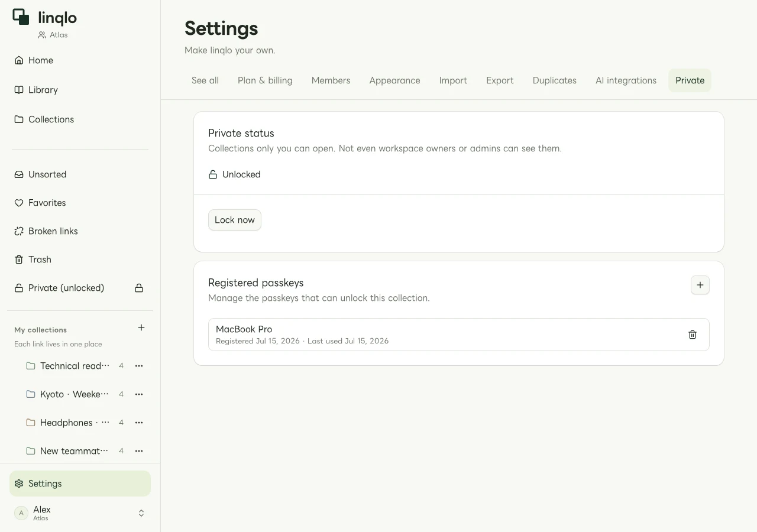
Task: Select the Private settings tab
Action: coord(690,80)
